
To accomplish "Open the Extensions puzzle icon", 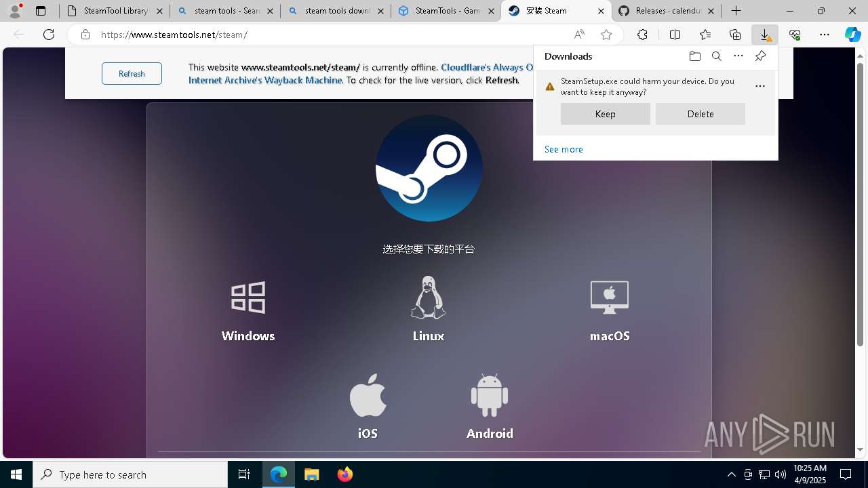I will point(642,35).
